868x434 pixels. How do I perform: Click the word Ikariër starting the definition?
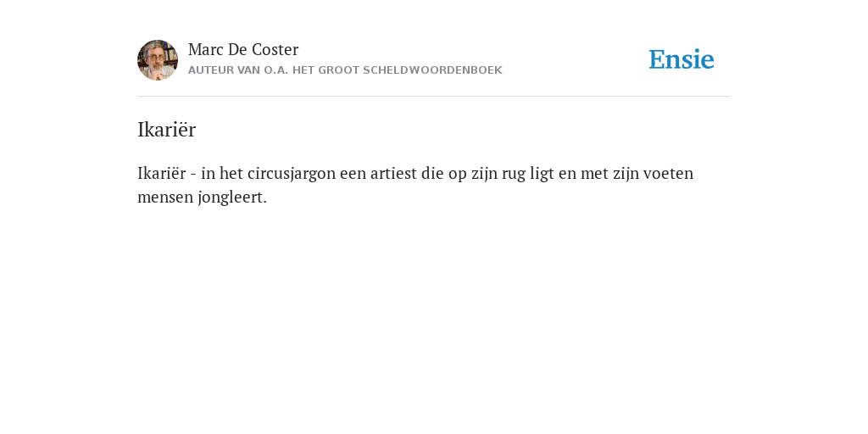click(x=162, y=173)
